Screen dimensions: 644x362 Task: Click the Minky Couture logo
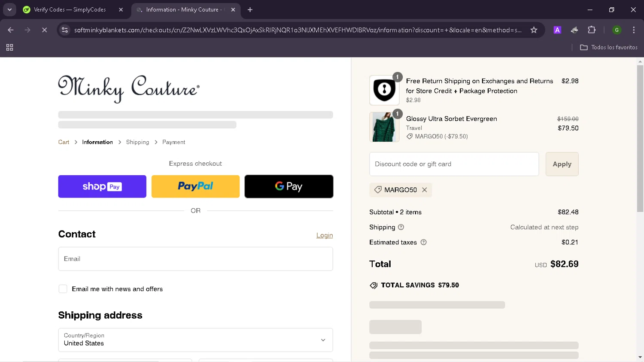click(x=129, y=89)
